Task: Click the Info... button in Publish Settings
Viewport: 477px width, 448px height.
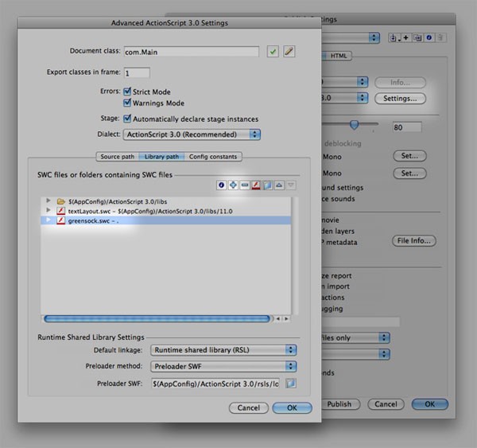Action: click(x=400, y=82)
